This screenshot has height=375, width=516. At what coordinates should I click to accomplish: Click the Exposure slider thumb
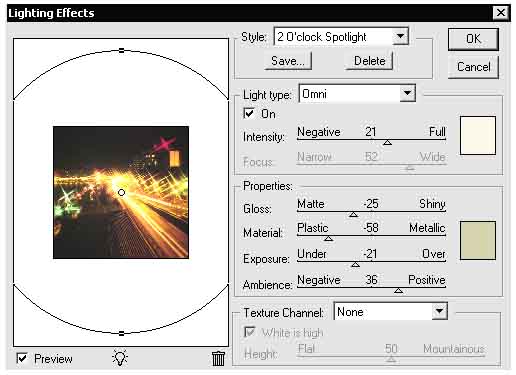(355, 264)
